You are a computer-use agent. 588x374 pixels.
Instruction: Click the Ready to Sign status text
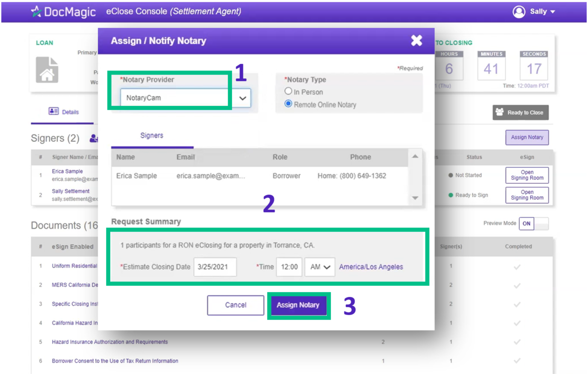point(472,195)
